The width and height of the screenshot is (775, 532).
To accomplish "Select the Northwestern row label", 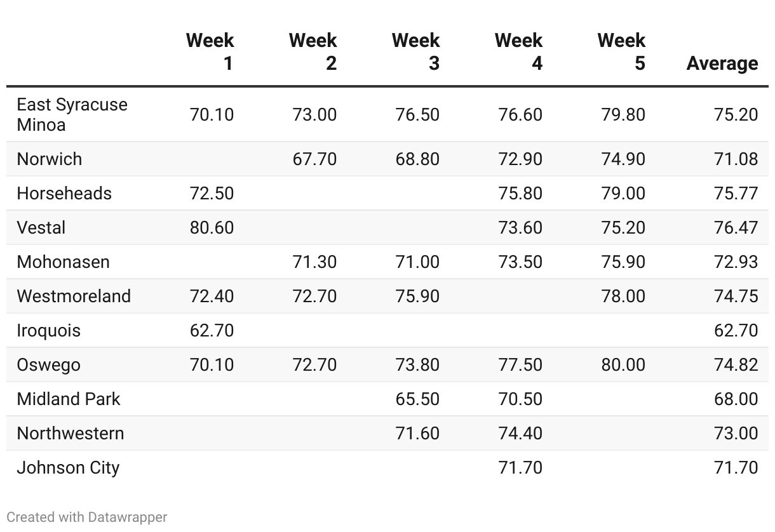I will pyautogui.click(x=72, y=433).
